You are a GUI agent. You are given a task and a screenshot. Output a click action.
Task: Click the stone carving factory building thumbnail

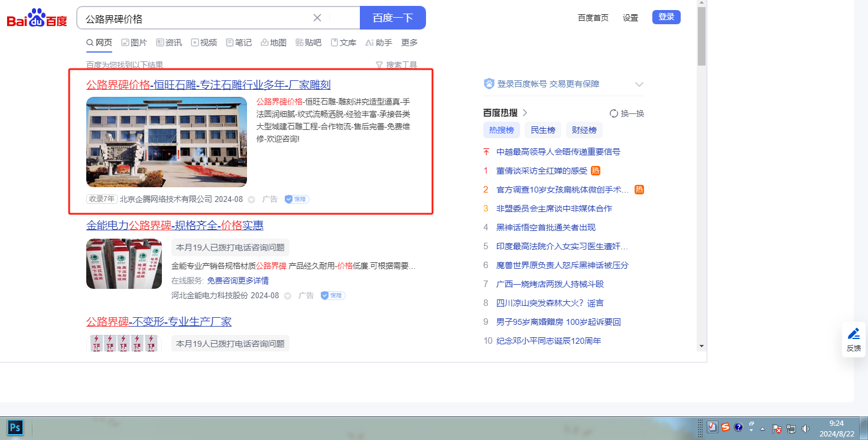[167, 142]
